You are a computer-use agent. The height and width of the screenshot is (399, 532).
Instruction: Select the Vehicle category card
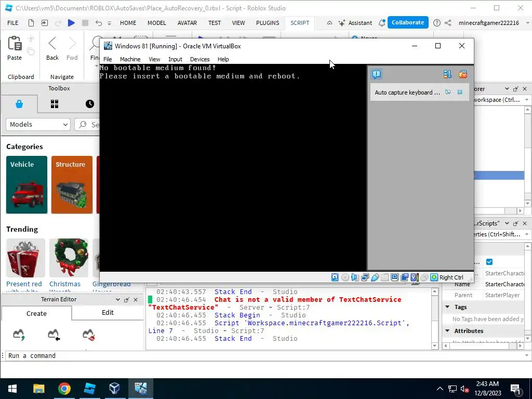pyautogui.click(x=27, y=185)
